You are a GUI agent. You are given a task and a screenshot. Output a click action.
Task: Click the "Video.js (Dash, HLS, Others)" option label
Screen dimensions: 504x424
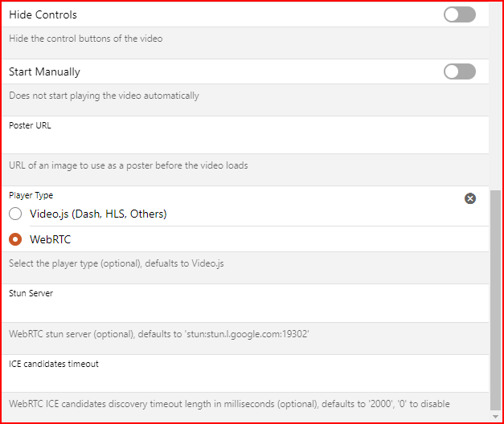point(98,214)
